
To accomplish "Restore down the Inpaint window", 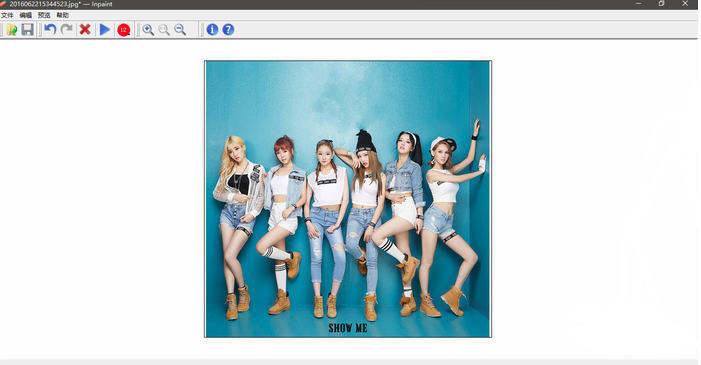I will point(662,4).
